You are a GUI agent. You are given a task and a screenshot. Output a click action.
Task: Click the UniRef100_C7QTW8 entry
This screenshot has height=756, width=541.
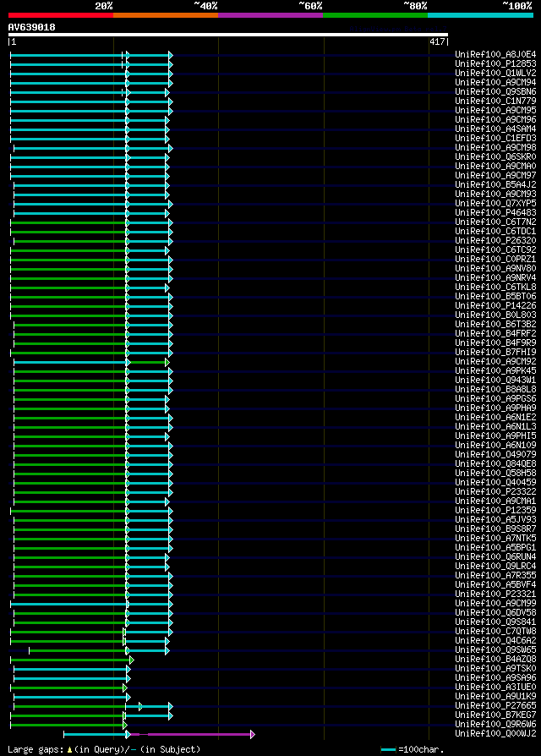pyautogui.click(x=495, y=631)
